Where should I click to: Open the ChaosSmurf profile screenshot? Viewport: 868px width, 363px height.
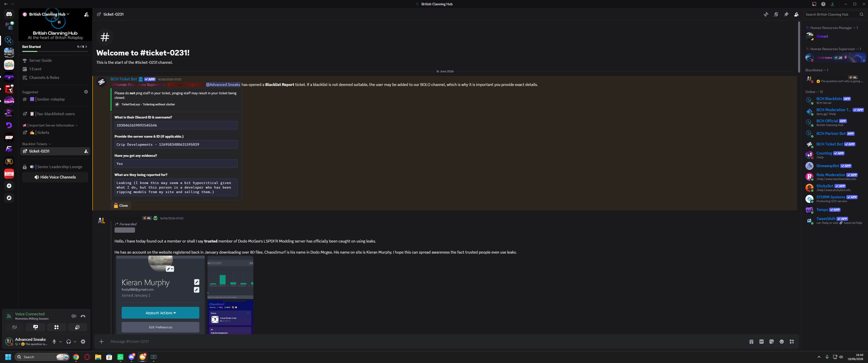click(x=230, y=317)
